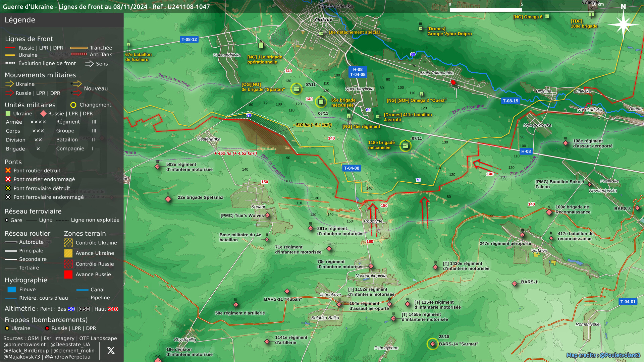Click the 3e brigade Spartan unit icon

[x=296, y=89]
